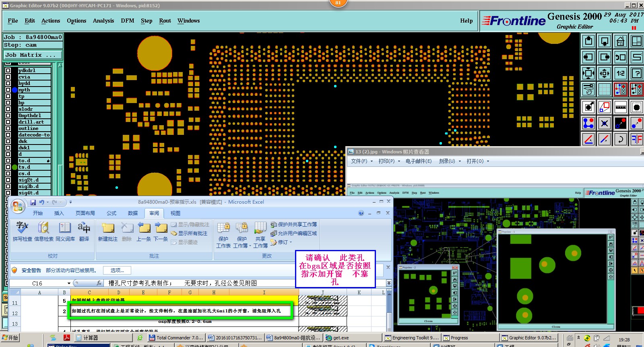
Task: Click Excel spell check icon 拼写检查
Action: [22, 231]
